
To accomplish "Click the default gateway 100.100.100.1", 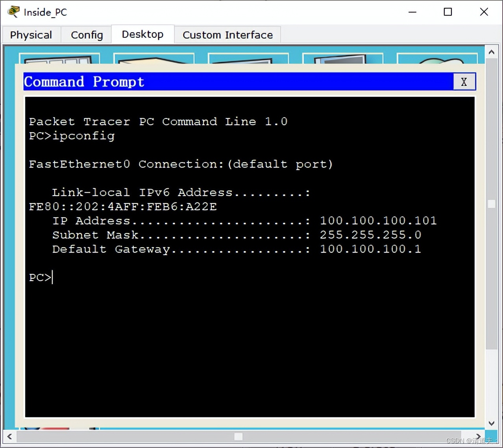I will coord(370,249).
